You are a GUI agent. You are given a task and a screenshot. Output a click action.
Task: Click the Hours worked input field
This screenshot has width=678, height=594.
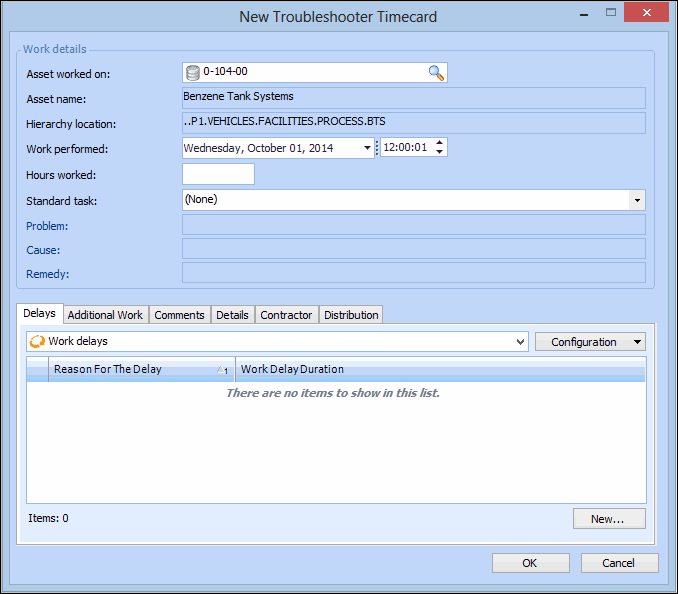pos(218,174)
